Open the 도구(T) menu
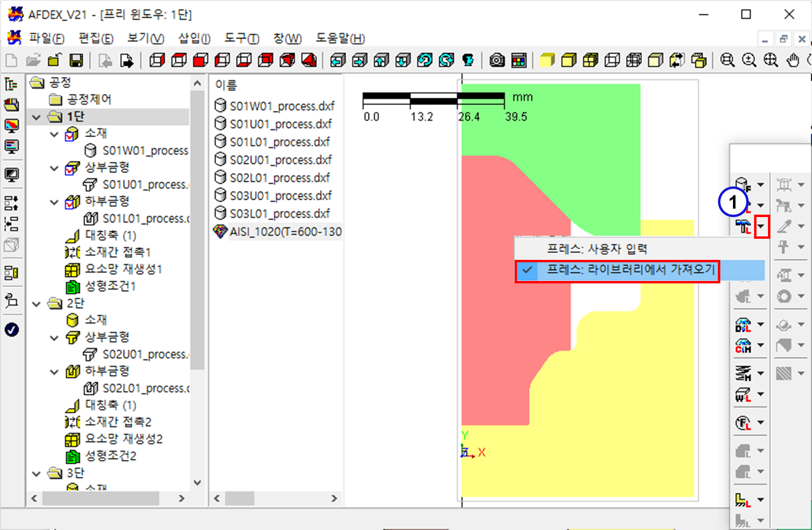Viewport: 812px width, 530px height. coord(241,39)
